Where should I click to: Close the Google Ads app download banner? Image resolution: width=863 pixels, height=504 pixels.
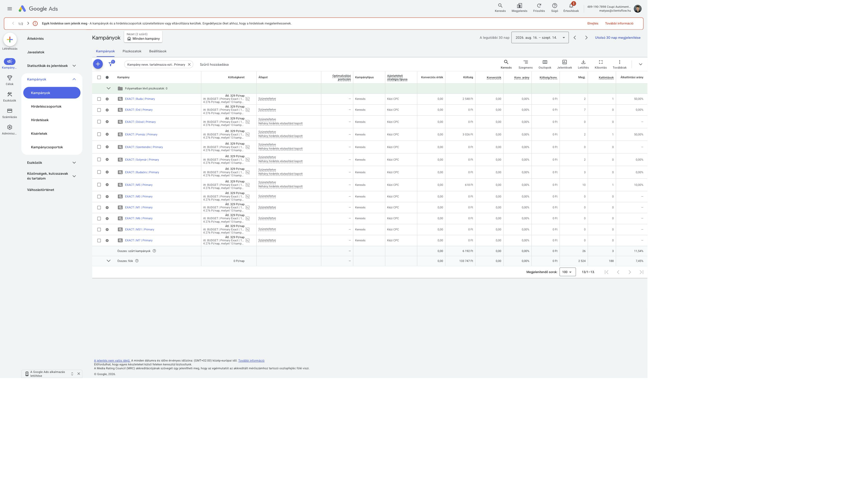(x=79, y=374)
